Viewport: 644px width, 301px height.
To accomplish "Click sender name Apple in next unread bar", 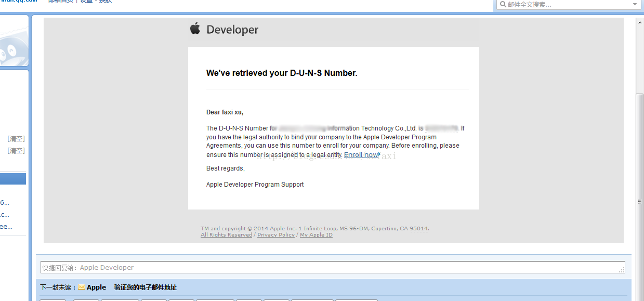I will [96, 287].
